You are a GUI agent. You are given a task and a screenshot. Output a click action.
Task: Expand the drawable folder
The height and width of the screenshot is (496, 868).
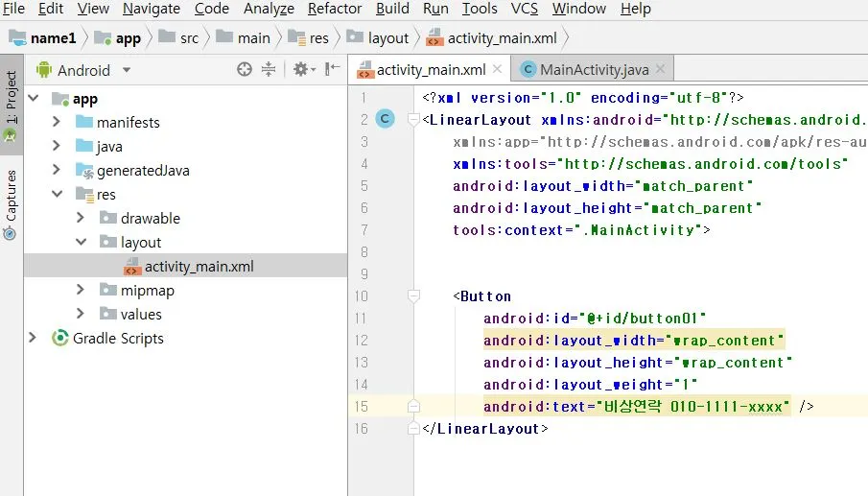[x=81, y=218]
